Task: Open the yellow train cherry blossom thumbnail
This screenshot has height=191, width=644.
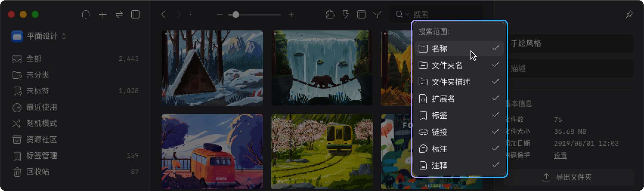Action: tap(322, 151)
